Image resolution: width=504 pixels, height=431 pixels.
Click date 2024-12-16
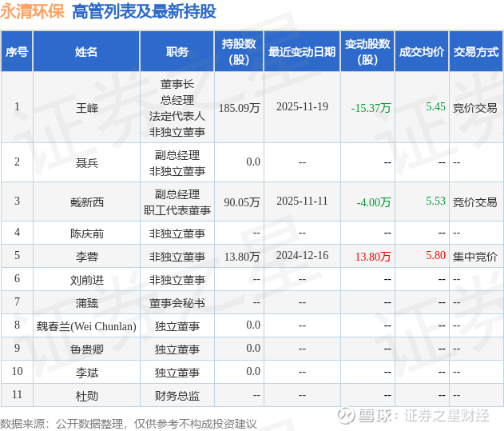(x=302, y=256)
